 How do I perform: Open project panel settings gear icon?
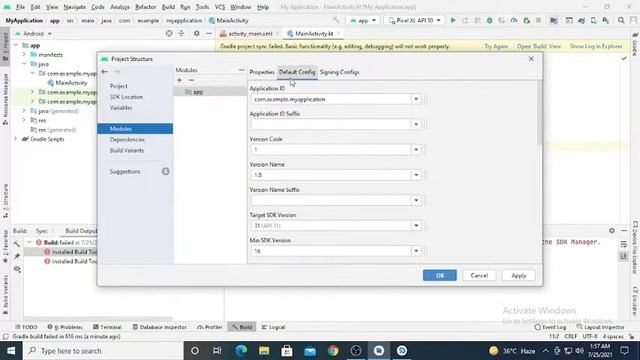[x=196, y=33]
